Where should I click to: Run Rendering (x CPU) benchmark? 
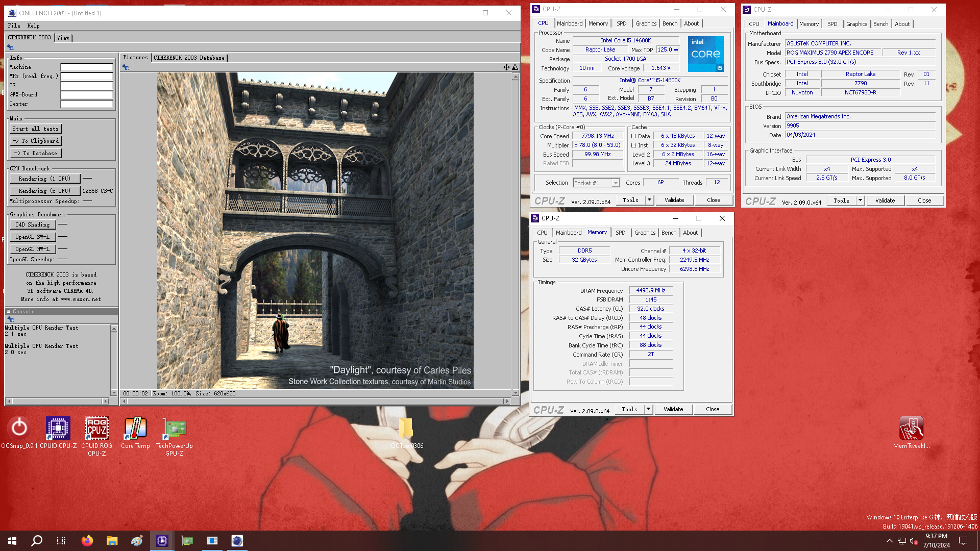pos(45,191)
